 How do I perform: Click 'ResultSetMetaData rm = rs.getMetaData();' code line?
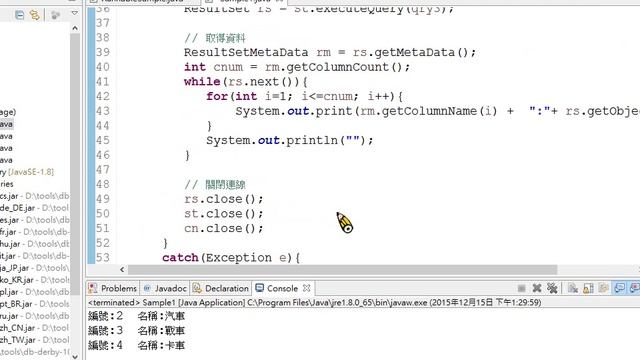(330, 53)
